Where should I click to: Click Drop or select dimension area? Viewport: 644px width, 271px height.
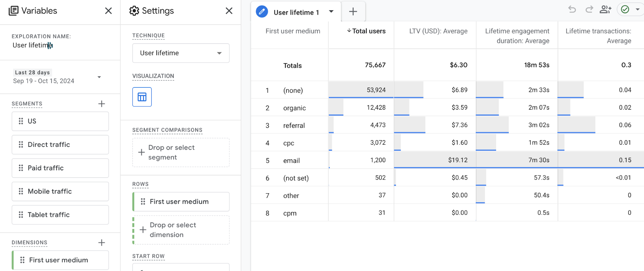point(181,230)
